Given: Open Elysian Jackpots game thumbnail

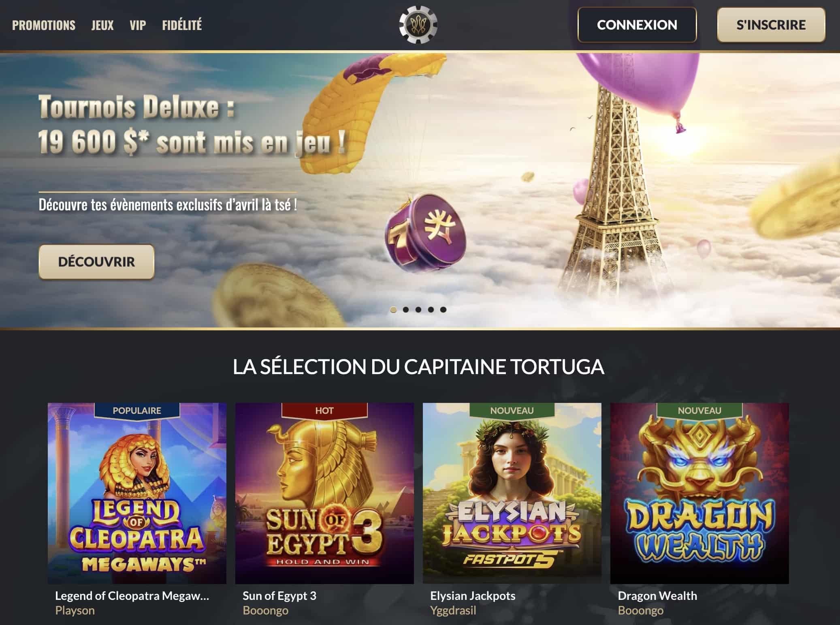Looking at the screenshot, I should [x=512, y=493].
